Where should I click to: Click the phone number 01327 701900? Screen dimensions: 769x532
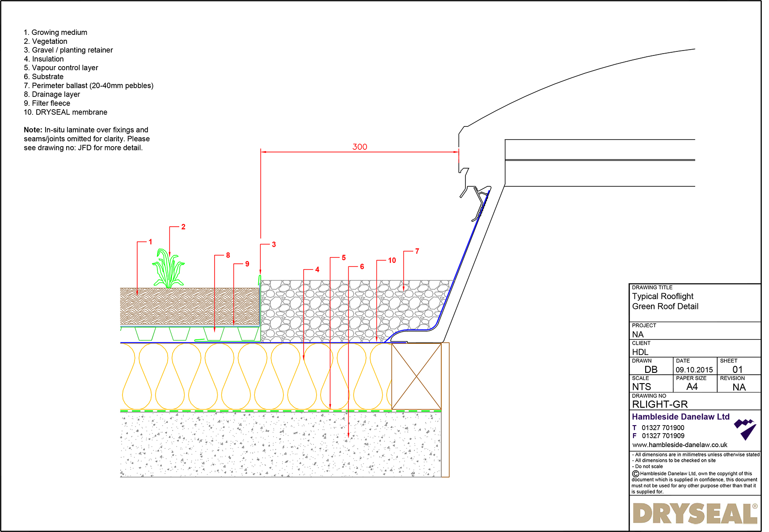663,427
